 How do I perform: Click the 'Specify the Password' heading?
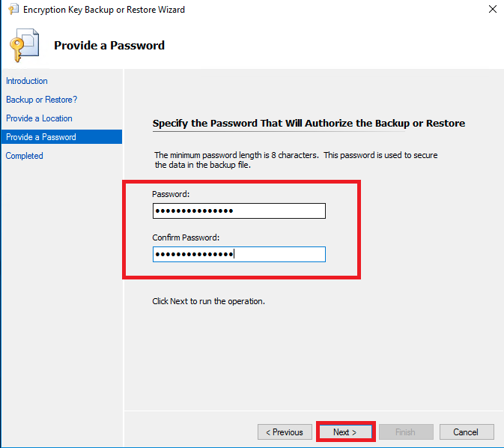(309, 123)
